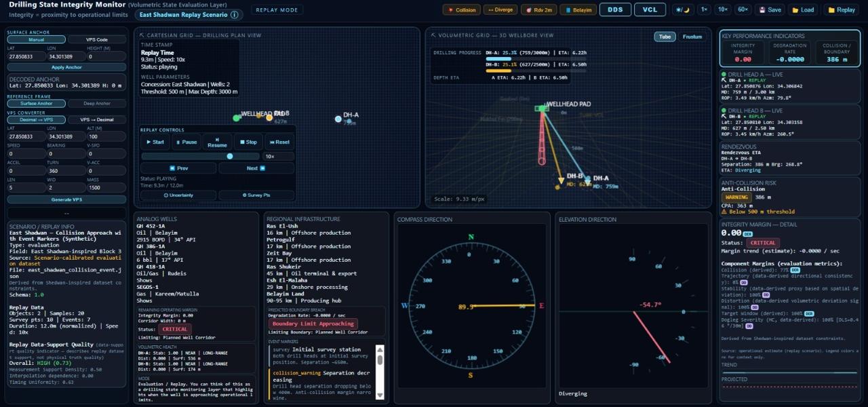Open the Replay folder button in the top bar

coord(841,10)
